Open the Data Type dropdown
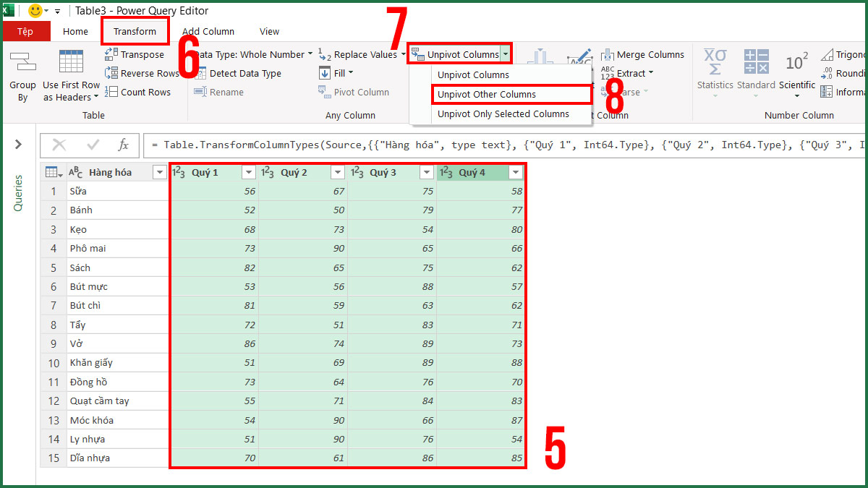Viewport: 868px width, 488px height. [310, 53]
